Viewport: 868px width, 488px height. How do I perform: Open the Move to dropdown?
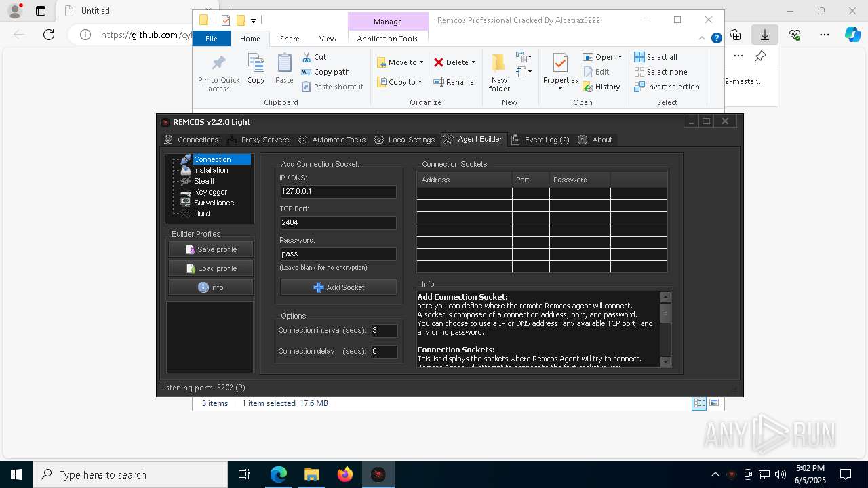400,62
